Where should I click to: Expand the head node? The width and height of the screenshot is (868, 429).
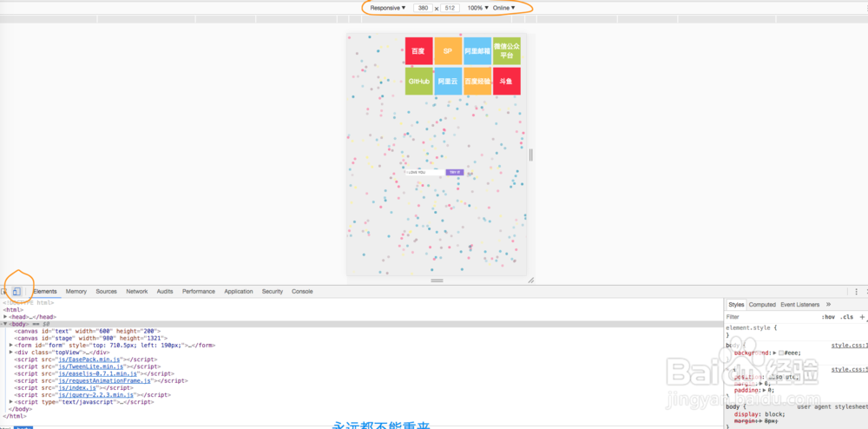pos(5,317)
